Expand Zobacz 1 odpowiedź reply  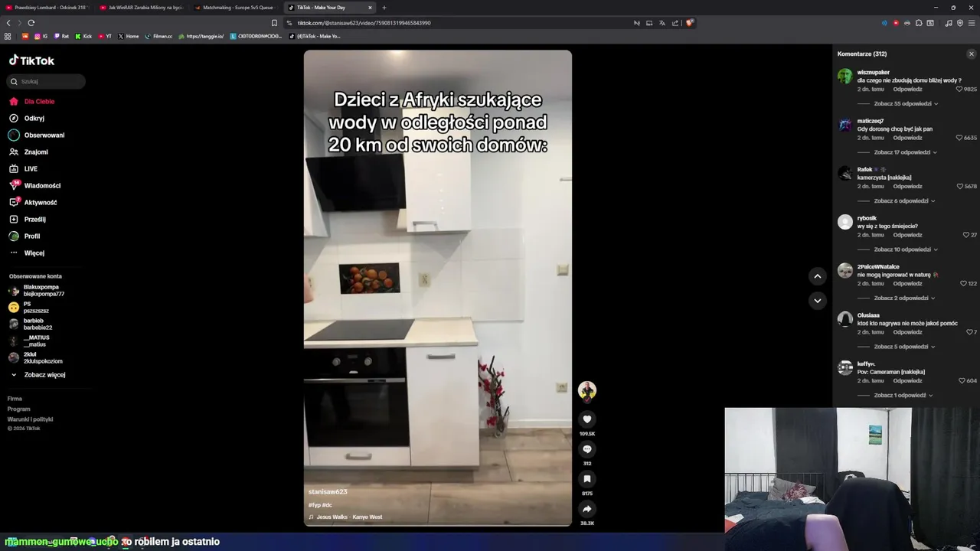tap(903, 396)
